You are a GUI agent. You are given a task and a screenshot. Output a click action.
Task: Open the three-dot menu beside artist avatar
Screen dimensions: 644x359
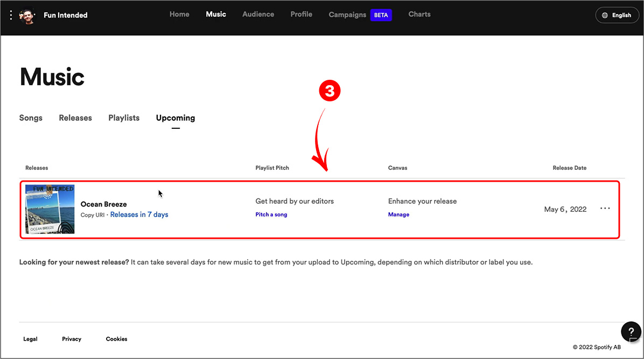point(11,15)
